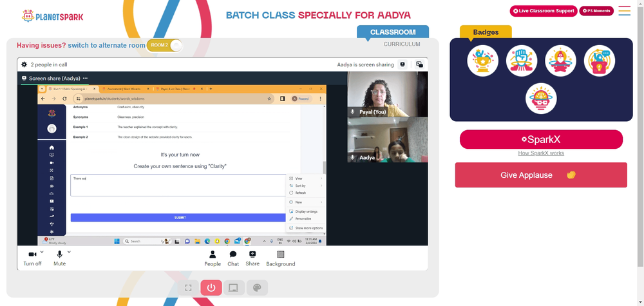
Task: Open Screen share (Aadya) options ellipsis
Action: click(x=85, y=78)
